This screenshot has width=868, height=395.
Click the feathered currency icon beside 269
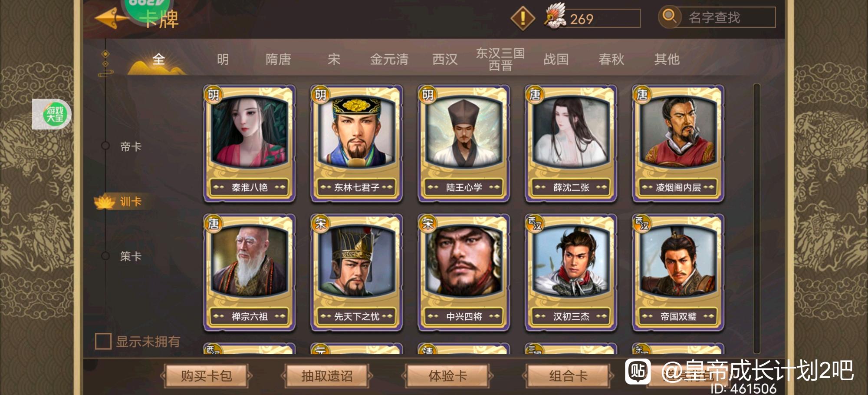(x=555, y=17)
